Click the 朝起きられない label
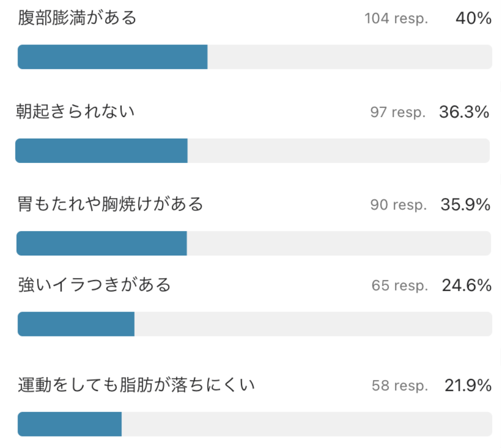501x448 pixels. pos(75,111)
